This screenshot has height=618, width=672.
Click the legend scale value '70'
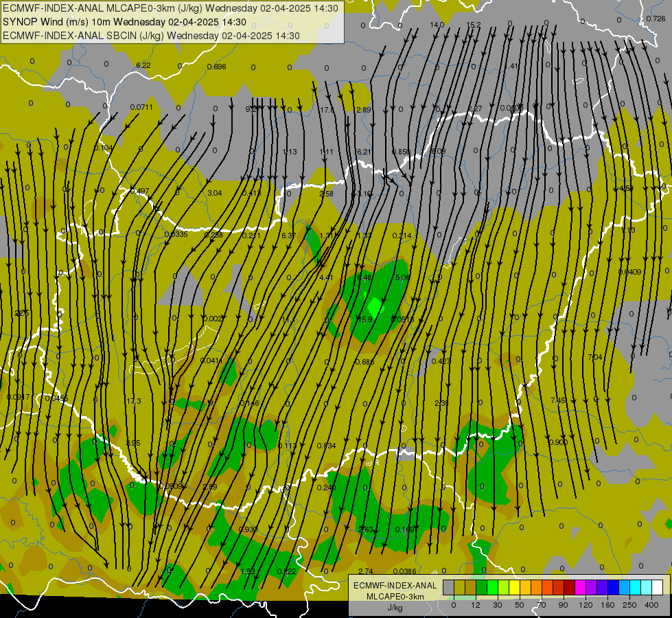(x=542, y=605)
